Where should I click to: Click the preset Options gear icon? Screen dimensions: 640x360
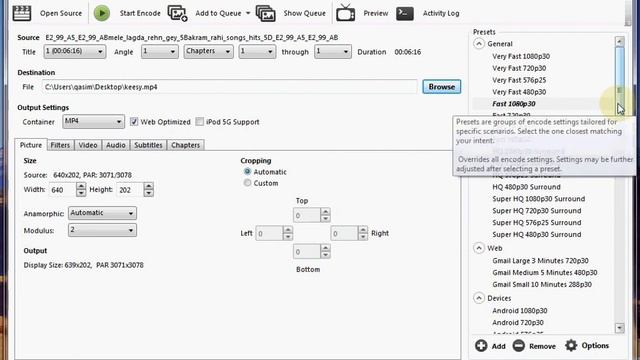click(571, 346)
